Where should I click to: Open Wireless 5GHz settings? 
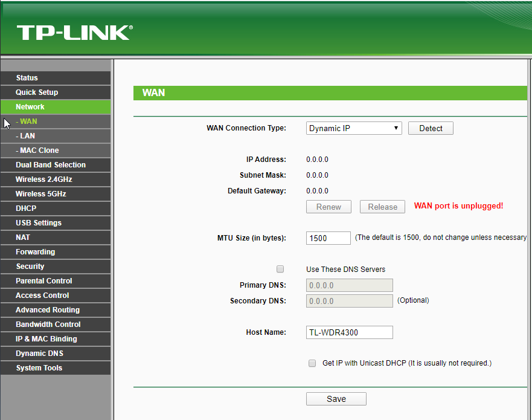(x=56, y=194)
